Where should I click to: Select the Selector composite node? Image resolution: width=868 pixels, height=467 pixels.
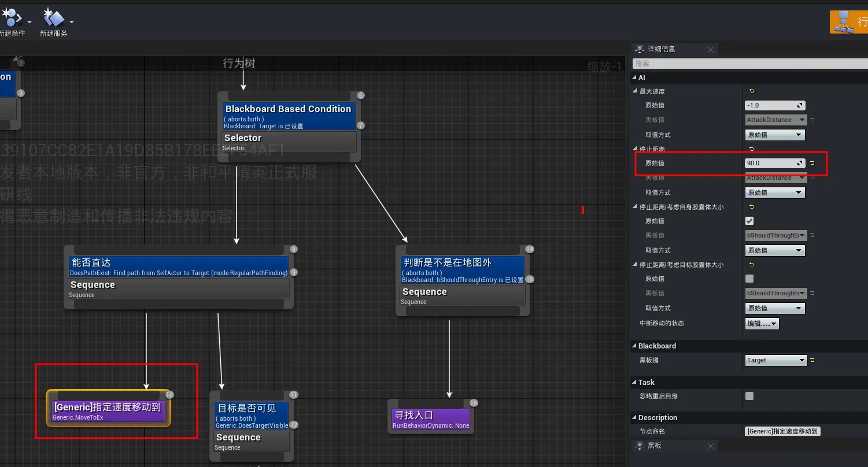[289, 142]
